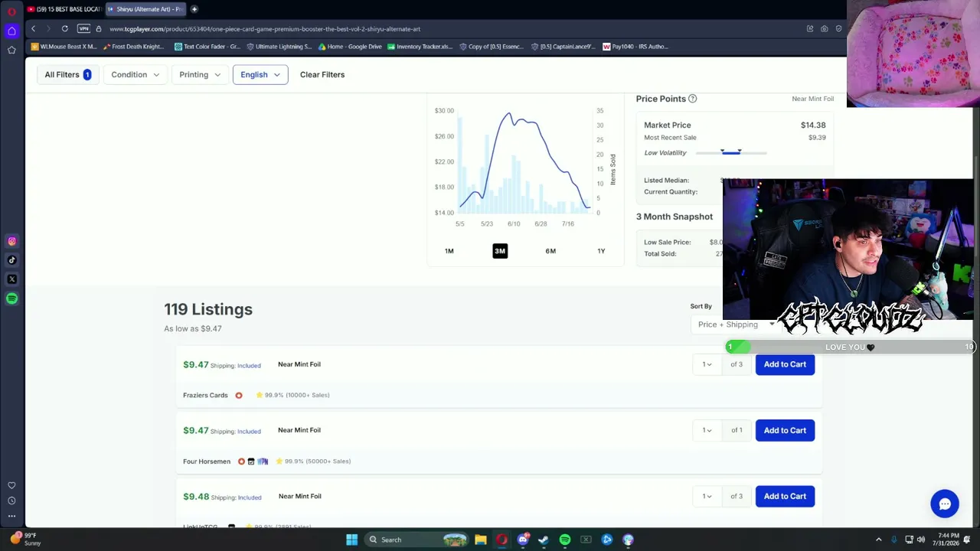The image size is (980, 551).
Task: Take a snapshot with the camera icon
Action: tap(825, 29)
